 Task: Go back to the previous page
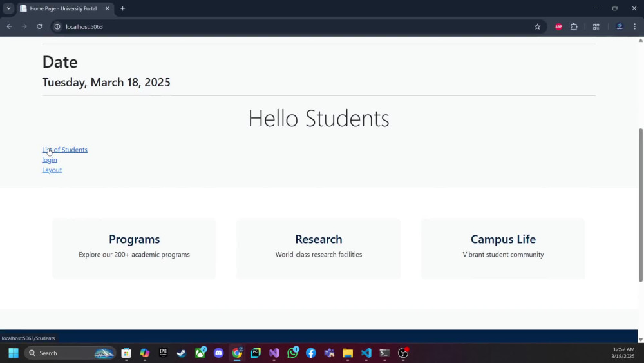(x=9, y=26)
